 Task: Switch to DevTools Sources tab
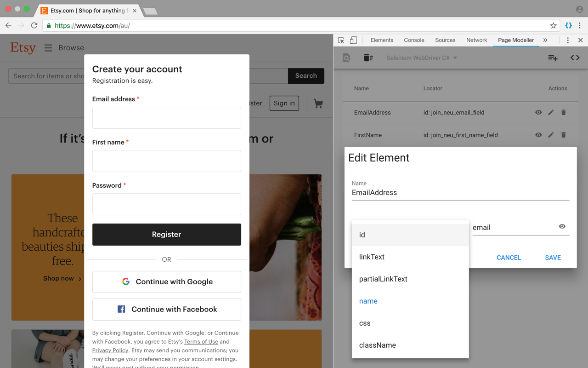445,40
